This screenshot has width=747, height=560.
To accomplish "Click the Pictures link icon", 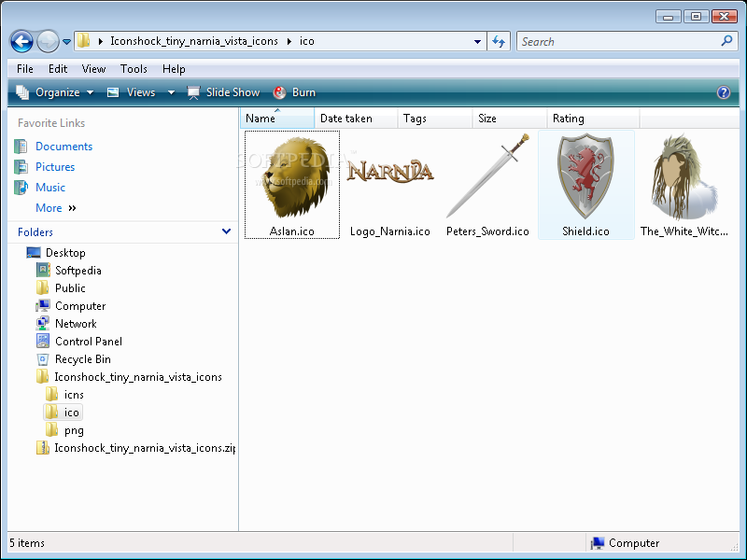I will pos(21,167).
